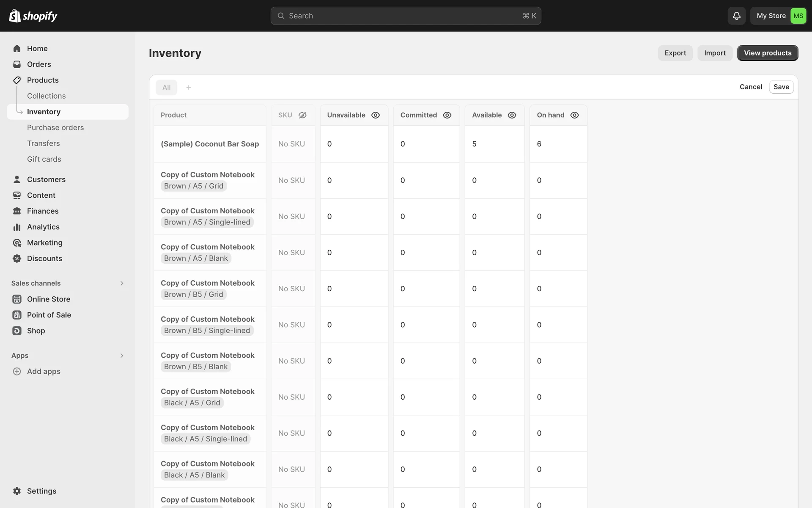Image resolution: width=812 pixels, height=508 pixels.
Task: Open the My Store account menu
Action: tap(779, 16)
